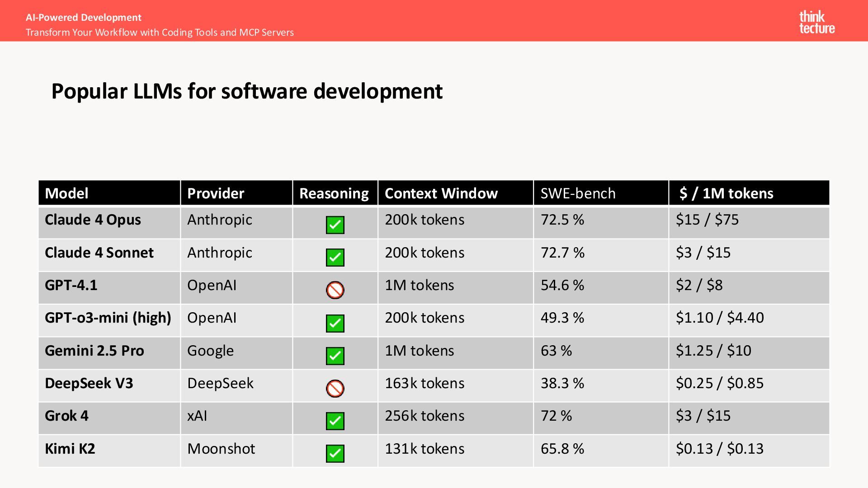Click the '54.6 %' SWE-bench score
Screen dimensions: 868x488
[x=562, y=285]
